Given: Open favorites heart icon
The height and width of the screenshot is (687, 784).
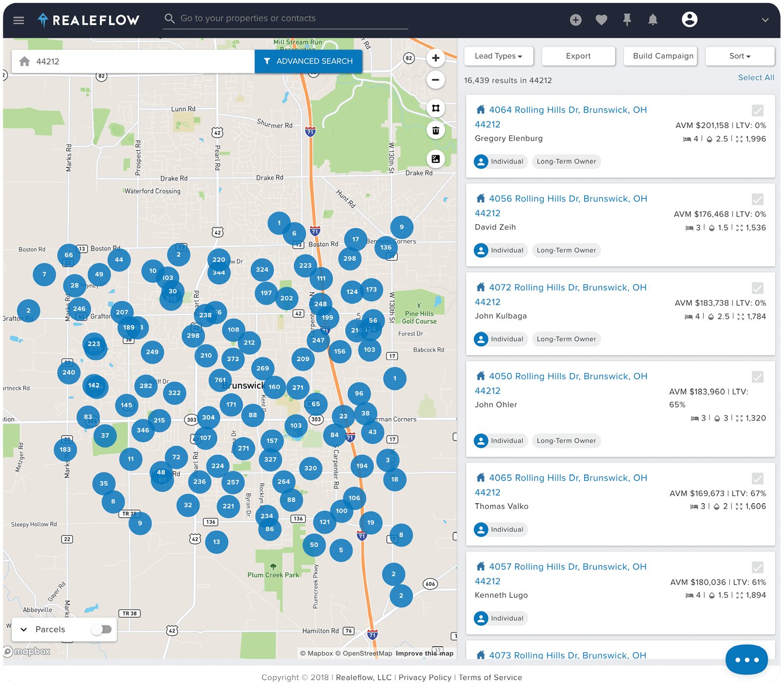Looking at the screenshot, I should click(x=602, y=20).
